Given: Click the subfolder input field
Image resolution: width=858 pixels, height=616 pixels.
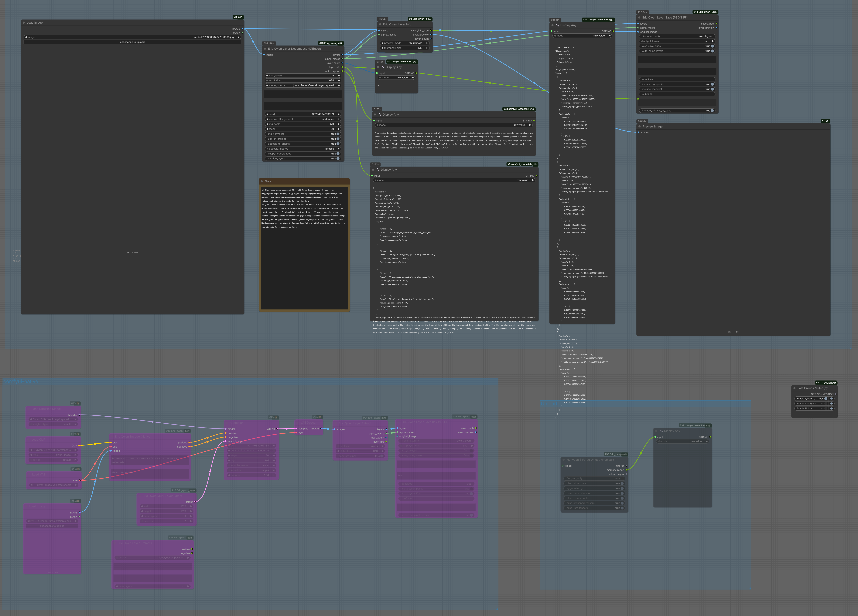Looking at the screenshot, I should pos(677,94).
